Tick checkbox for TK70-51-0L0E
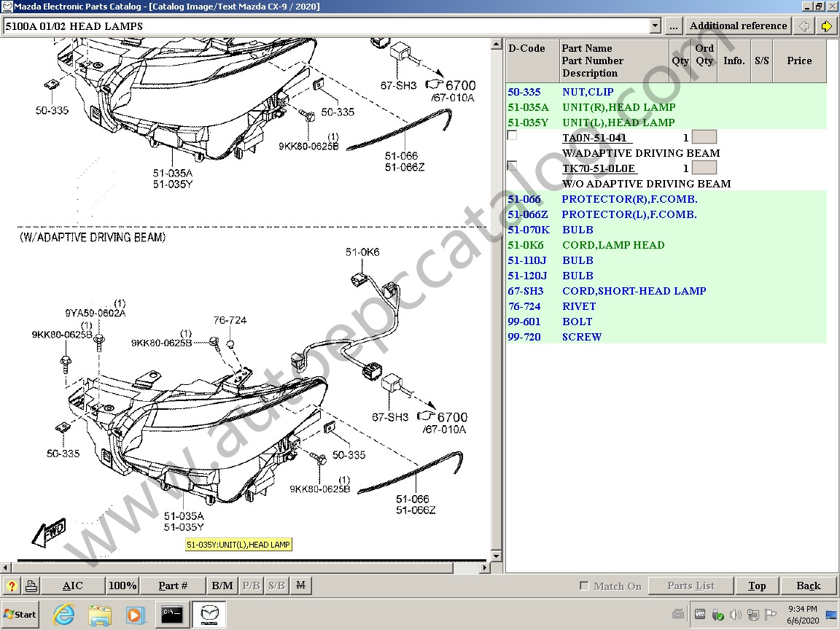 (x=512, y=166)
